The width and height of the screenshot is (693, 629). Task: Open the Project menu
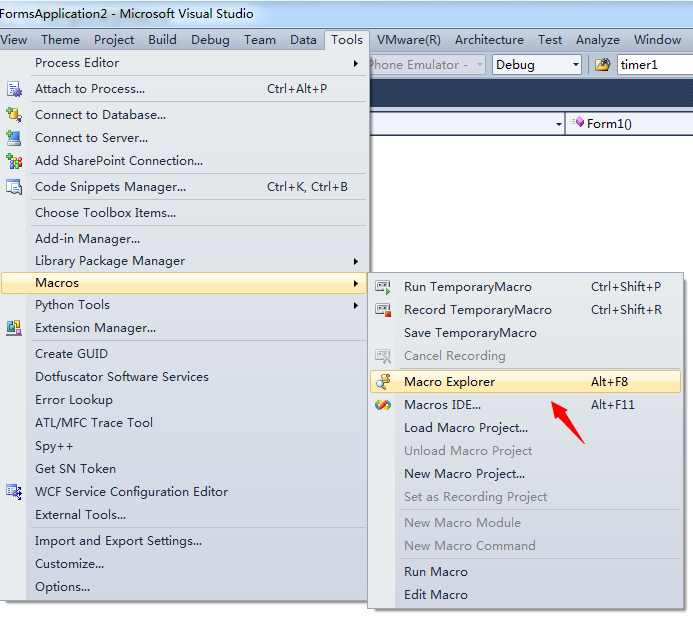click(114, 40)
